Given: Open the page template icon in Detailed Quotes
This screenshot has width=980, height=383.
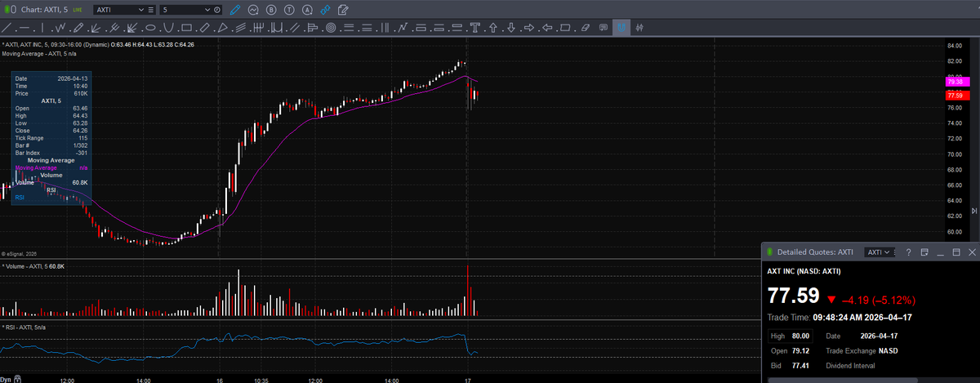Looking at the screenshot, I should click(x=924, y=252).
